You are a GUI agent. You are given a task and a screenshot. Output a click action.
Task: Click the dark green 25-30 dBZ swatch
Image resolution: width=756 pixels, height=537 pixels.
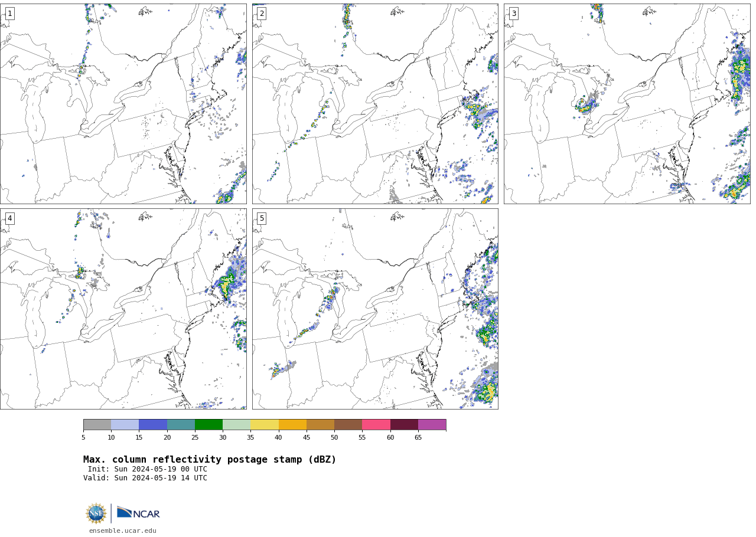tap(208, 425)
